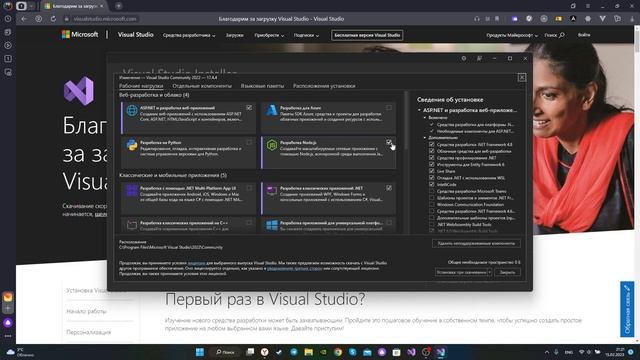Click the workloads list vertical scrollbar
The width and height of the screenshot is (640, 360).
(406, 120)
